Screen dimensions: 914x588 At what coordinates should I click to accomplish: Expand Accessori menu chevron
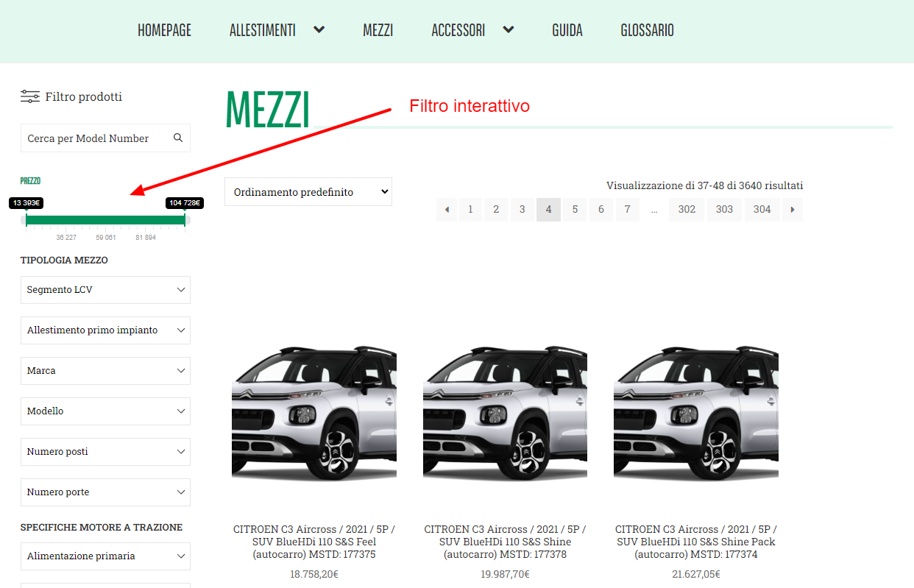point(508,30)
